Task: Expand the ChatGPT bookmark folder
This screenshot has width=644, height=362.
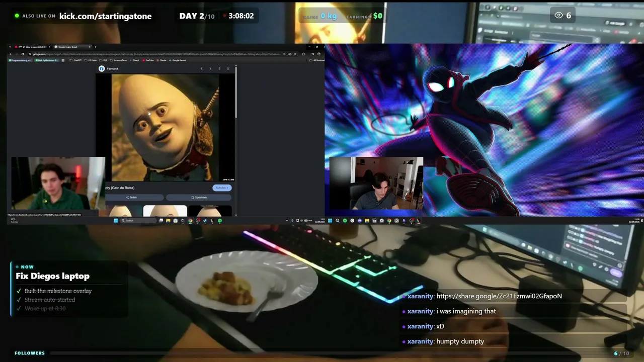Action: pos(75,60)
